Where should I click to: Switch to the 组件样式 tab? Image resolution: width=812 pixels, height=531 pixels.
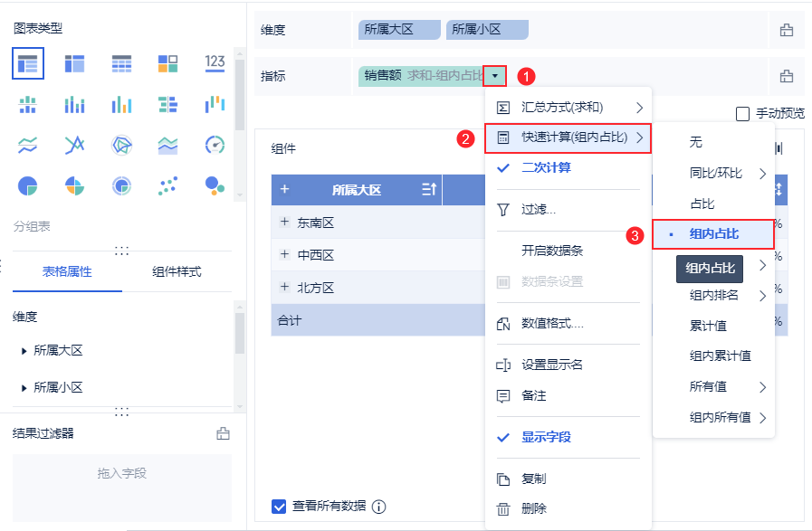point(177,271)
